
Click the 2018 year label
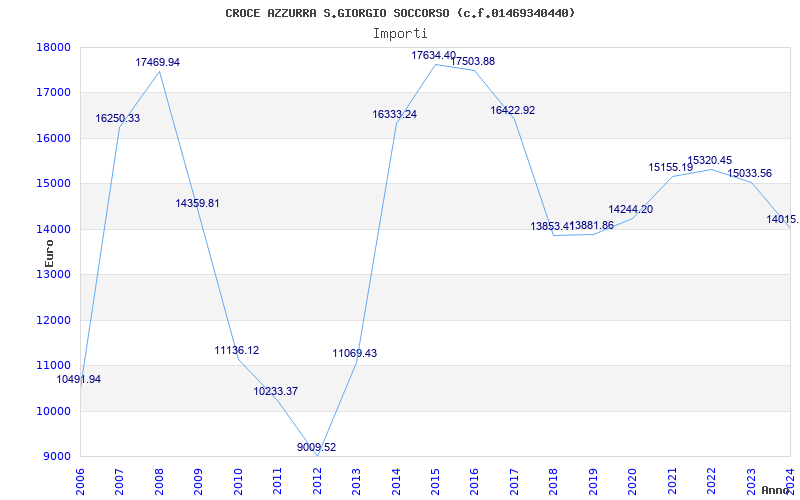554,481
